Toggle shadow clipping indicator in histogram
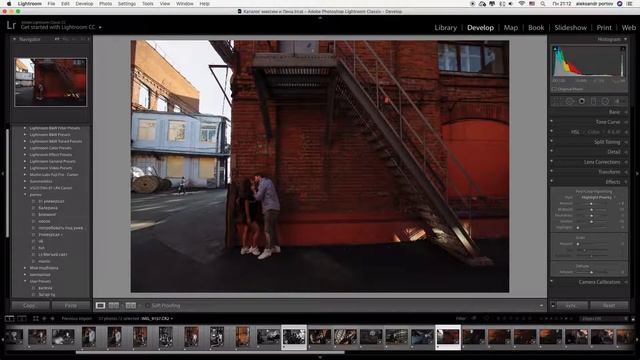This screenshot has width=640, height=360. tap(555, 49)
